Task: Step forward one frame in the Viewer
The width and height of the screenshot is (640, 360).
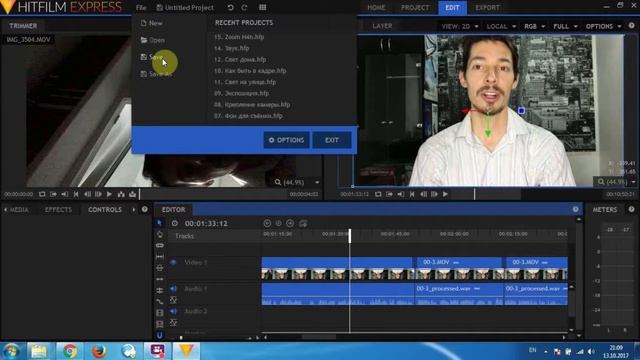Action: pos(434,194)
